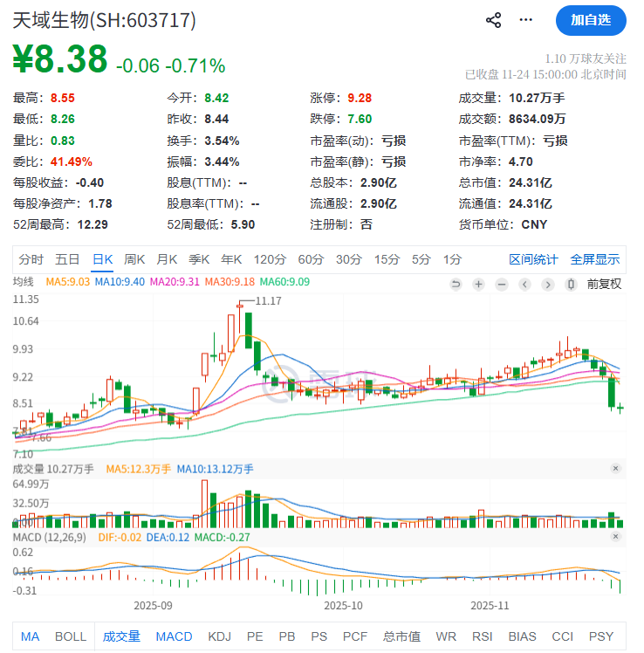Toggle the MA indicator at the bottom
644x653 pixels.
coord(31,636)
